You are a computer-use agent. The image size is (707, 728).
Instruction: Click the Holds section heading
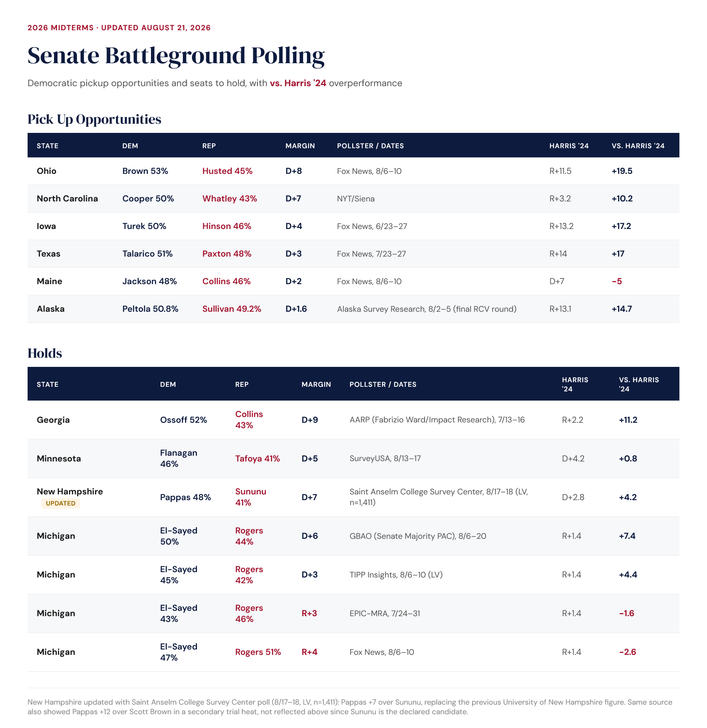point(45,353)
